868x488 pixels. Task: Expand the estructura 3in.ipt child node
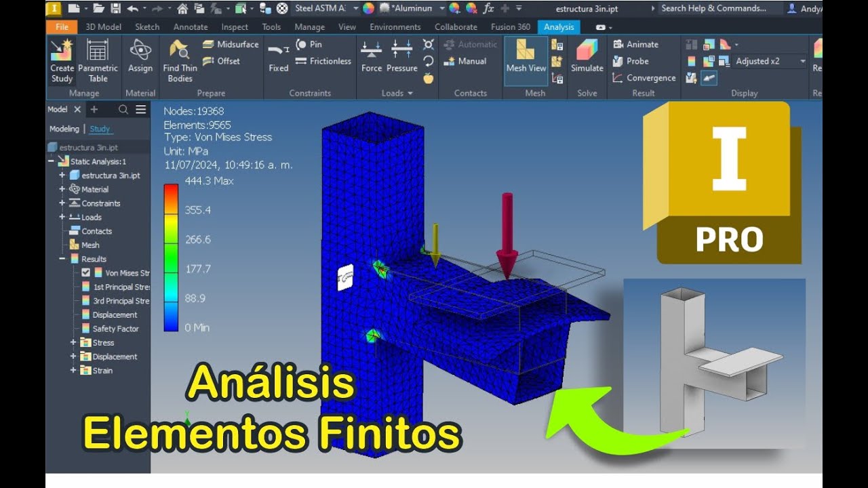(62, 175)
